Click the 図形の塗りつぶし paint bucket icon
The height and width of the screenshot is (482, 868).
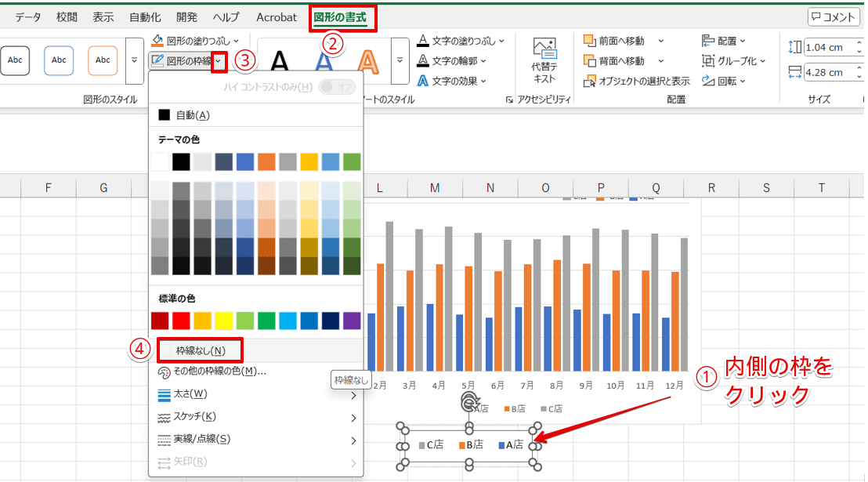pyautogui.click(x=157, y=40)
